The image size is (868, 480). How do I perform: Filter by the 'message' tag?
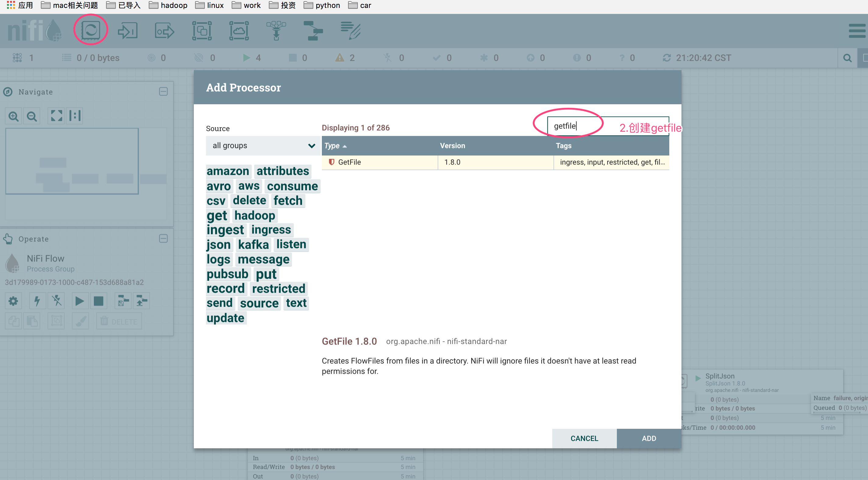pyautogui.click(x=264, y=259)
